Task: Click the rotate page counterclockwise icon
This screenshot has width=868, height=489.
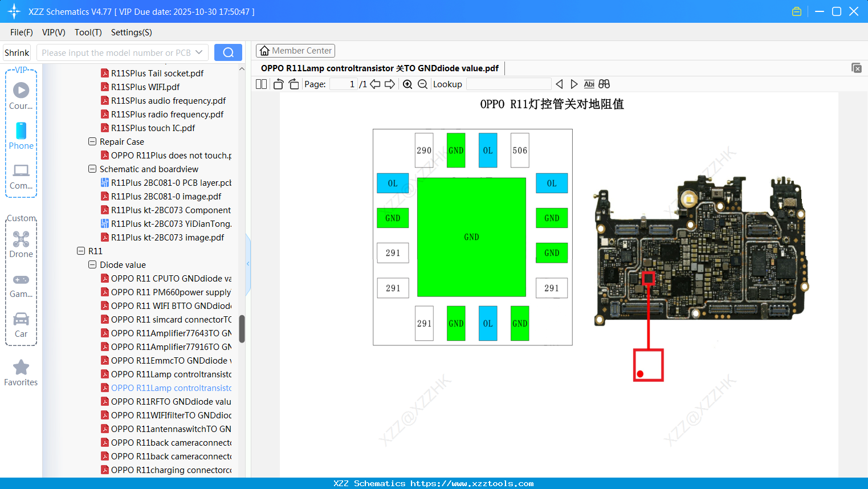Action: [278, 84]
